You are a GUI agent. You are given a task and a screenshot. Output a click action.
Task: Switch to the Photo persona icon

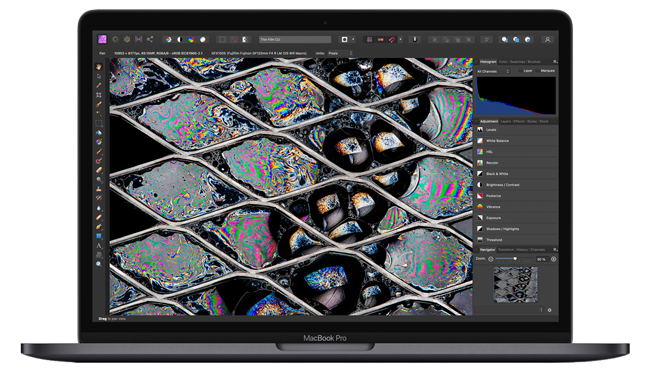click(x=102, y=39)
